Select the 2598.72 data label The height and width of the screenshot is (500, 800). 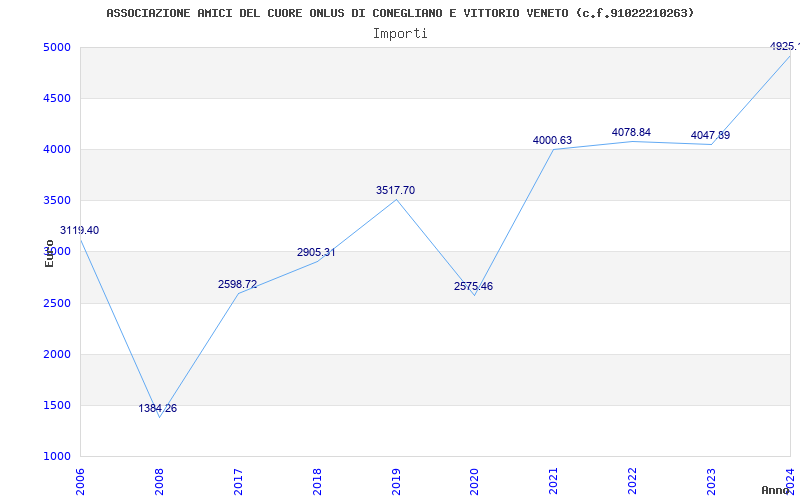(238, 284)
